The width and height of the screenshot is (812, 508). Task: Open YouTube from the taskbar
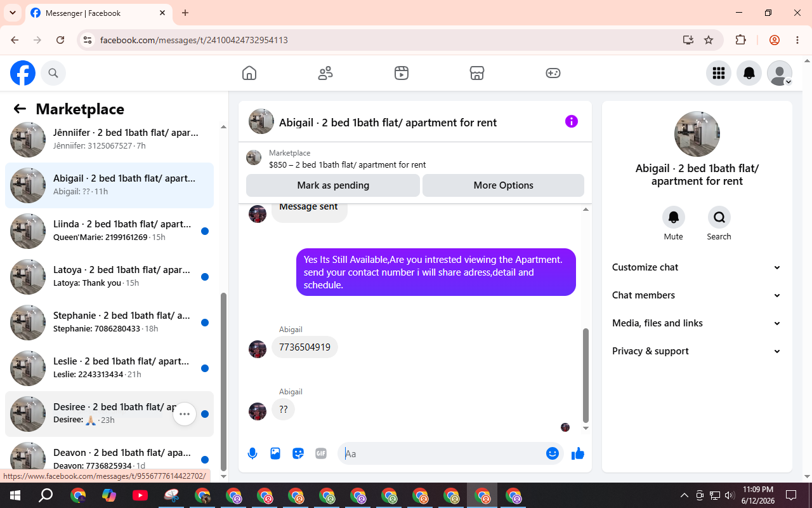click(140, 495)
